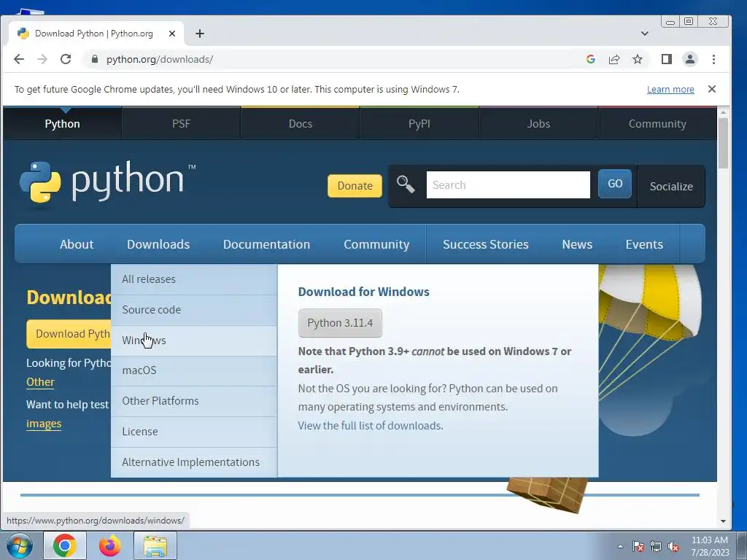This screenshot has width=747, height=560.
Task: Open the About menu
Action: [77, 244]
